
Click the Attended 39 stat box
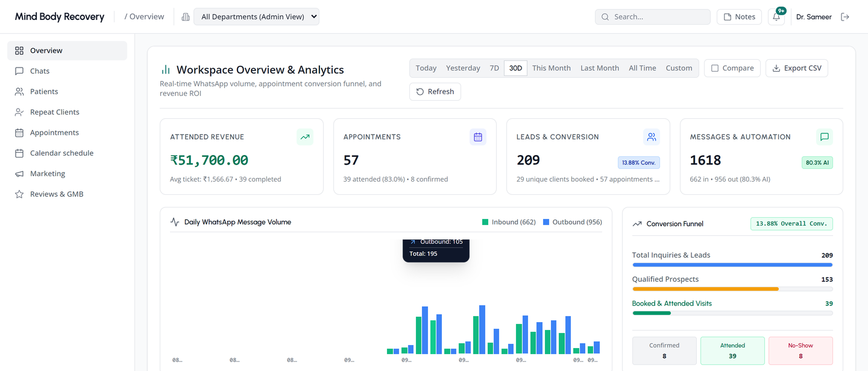point(732,350)
